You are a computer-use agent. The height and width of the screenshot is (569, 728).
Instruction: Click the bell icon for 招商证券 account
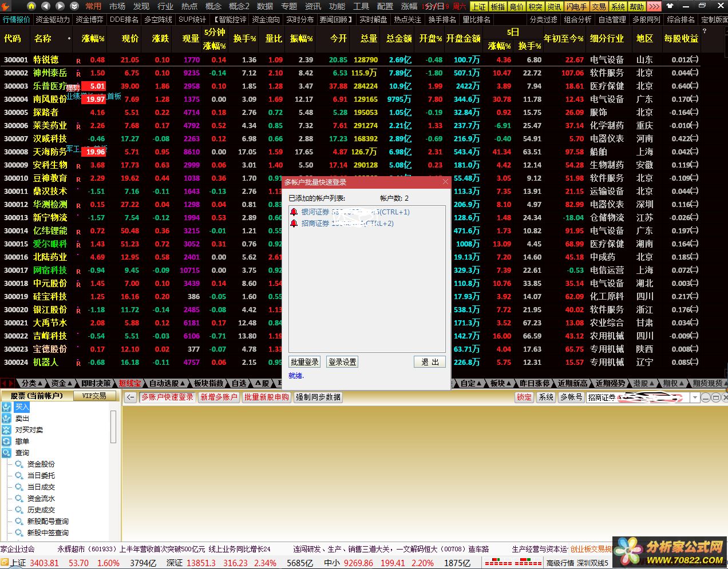(294, 224)
